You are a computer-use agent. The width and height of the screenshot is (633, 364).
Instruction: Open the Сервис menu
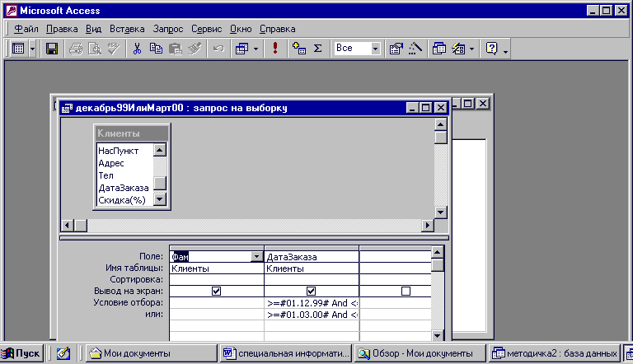point(206,29)
